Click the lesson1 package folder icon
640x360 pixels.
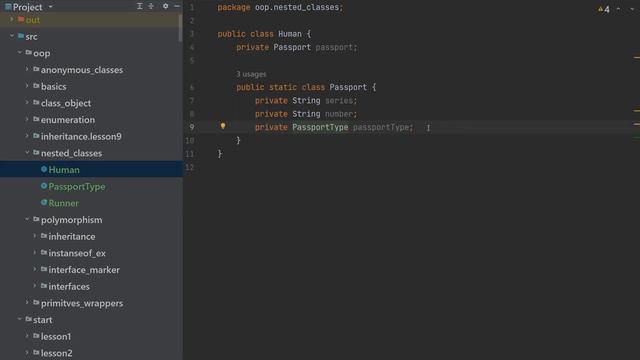36,336
